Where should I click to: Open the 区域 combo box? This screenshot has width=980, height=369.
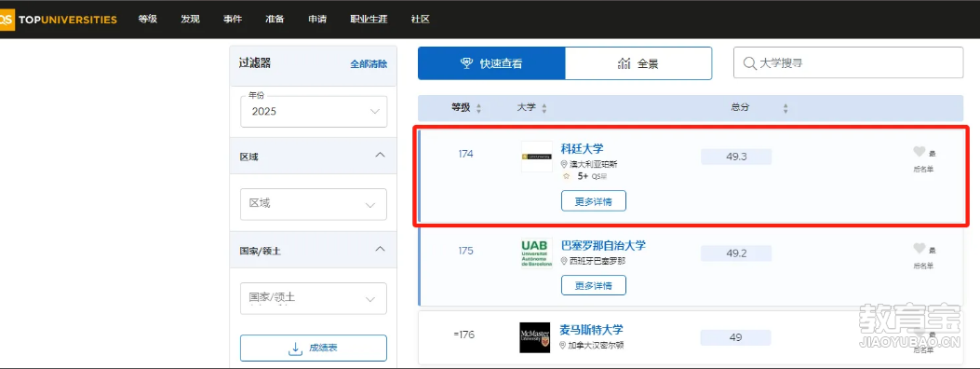click(x=314, y=204)
